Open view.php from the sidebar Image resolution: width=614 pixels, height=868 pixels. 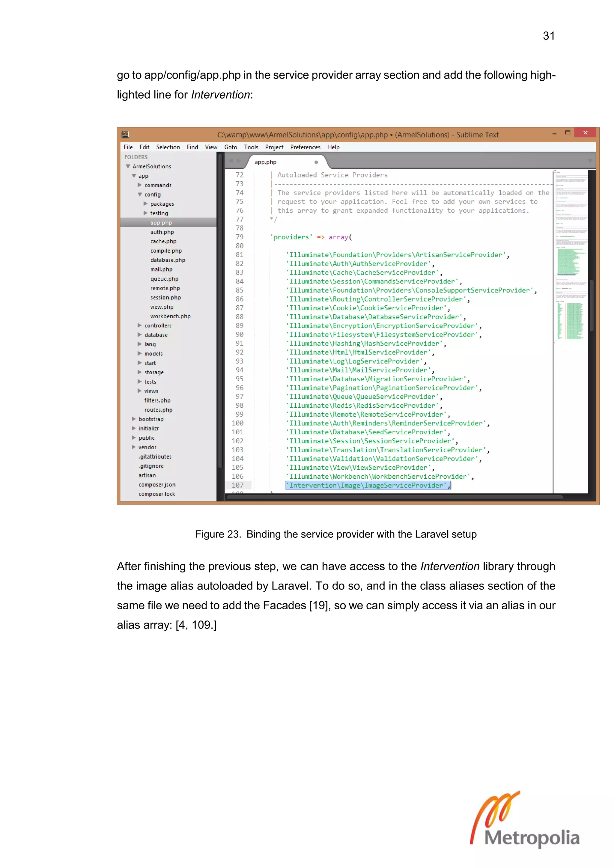(x=162, y=307)
